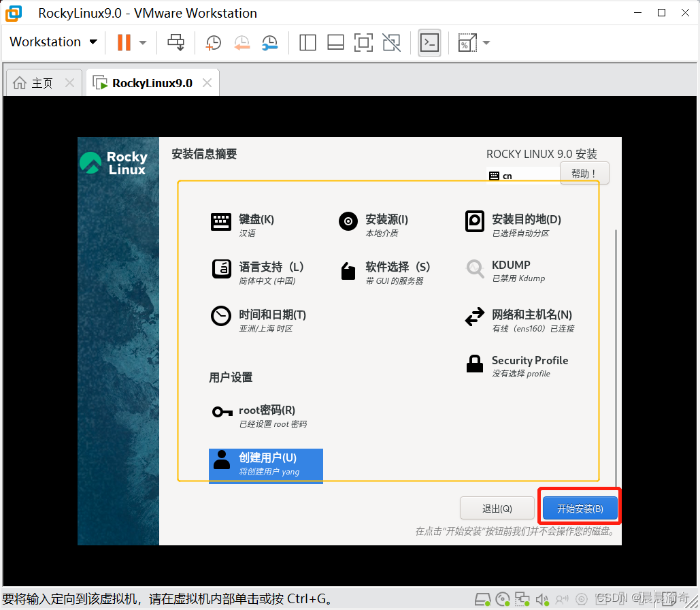Close the RockyLinux9.0 tab

click(207, 82)
